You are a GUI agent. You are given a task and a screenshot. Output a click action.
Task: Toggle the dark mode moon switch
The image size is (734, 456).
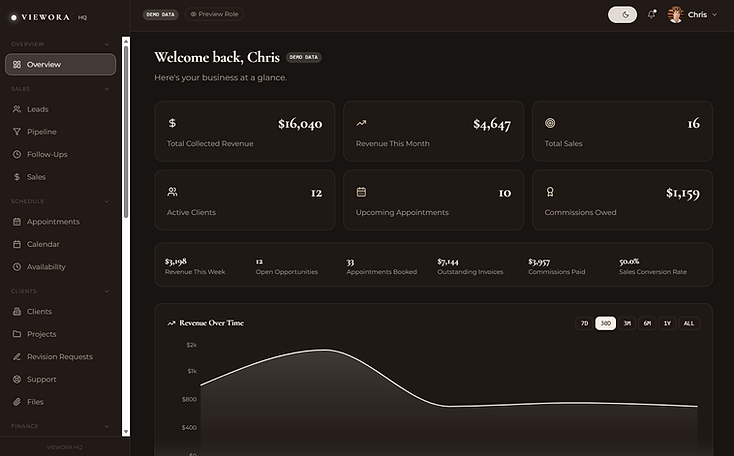click(622, 15)
